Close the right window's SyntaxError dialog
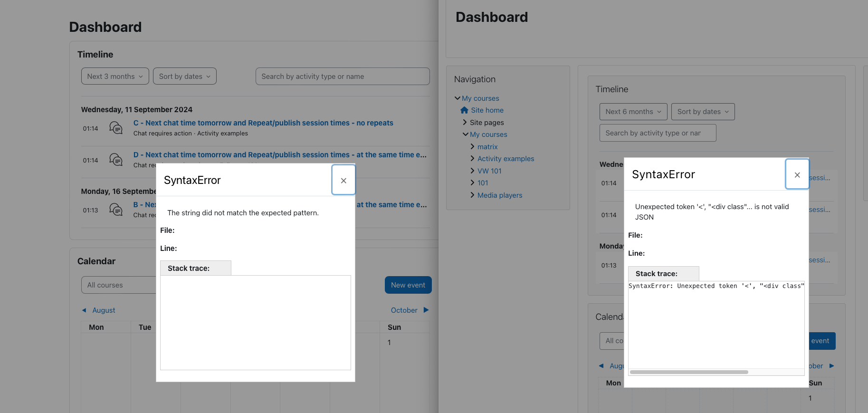Image resolution: width=868 pixels, height=413 pixels. pyautogui.click(x=797, y=174)
